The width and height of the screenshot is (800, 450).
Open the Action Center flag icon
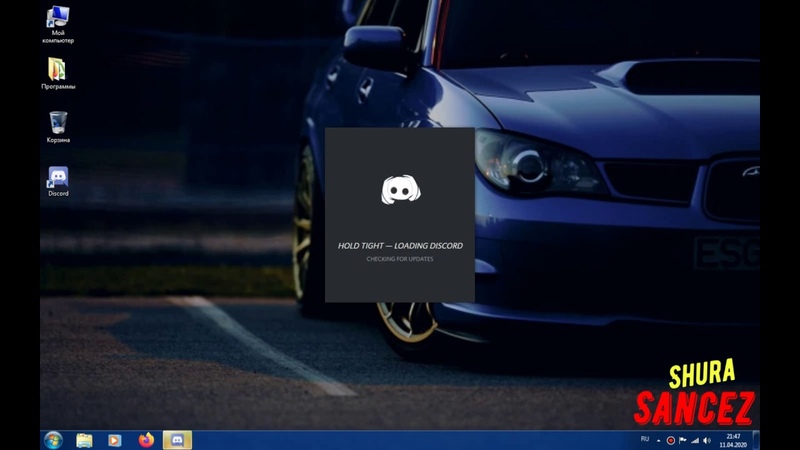(x=683, y=440)
